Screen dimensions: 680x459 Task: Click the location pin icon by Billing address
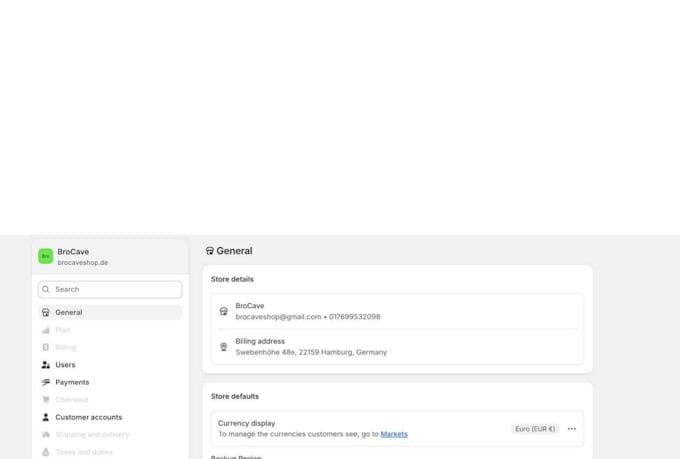[223, 347]
